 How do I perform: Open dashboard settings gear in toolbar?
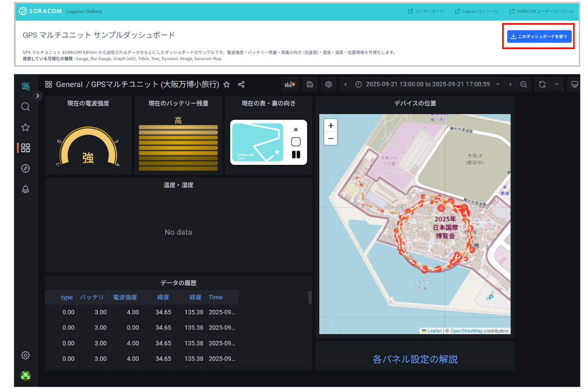click(329, 84)
